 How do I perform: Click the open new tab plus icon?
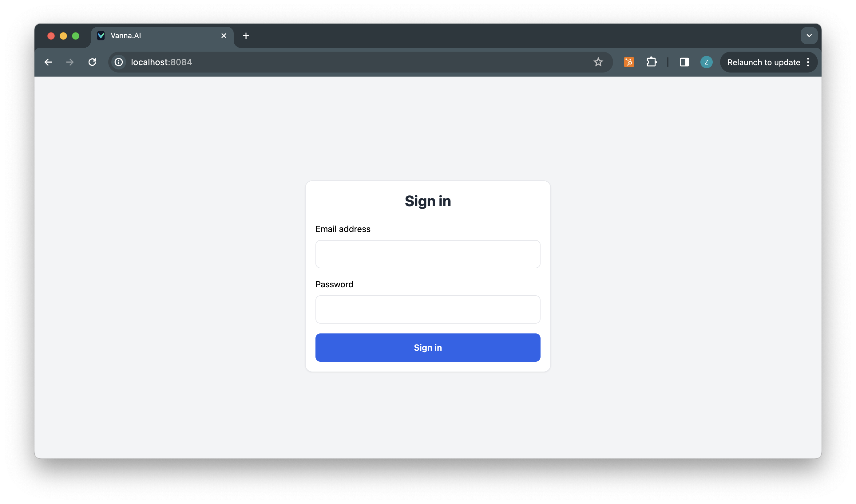[245, 35]
